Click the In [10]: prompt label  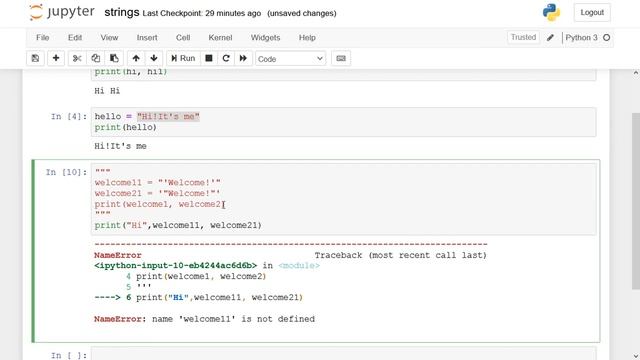click(x=67, y=172)
